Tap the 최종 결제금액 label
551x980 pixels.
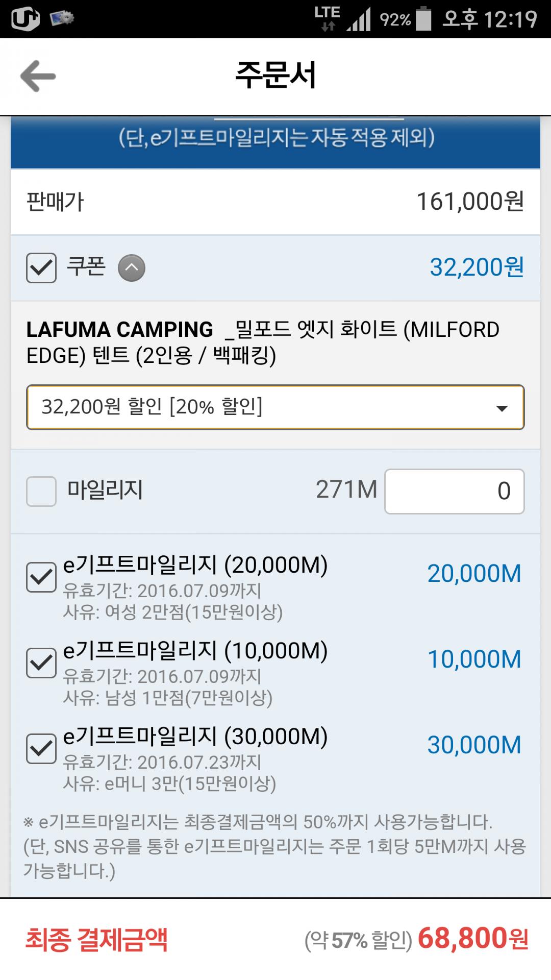click(96, 940)
